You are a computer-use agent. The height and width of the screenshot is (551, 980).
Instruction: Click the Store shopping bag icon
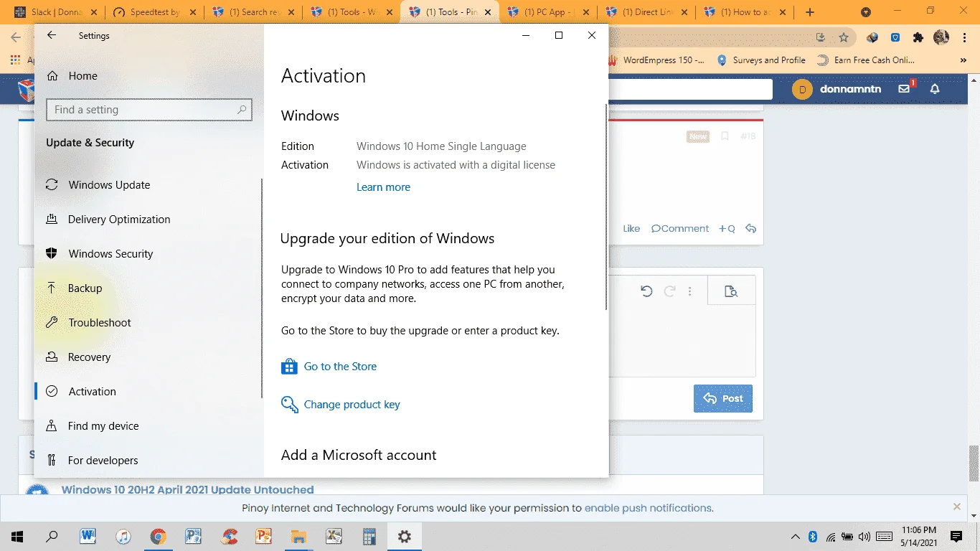click(x=289, y=367)
